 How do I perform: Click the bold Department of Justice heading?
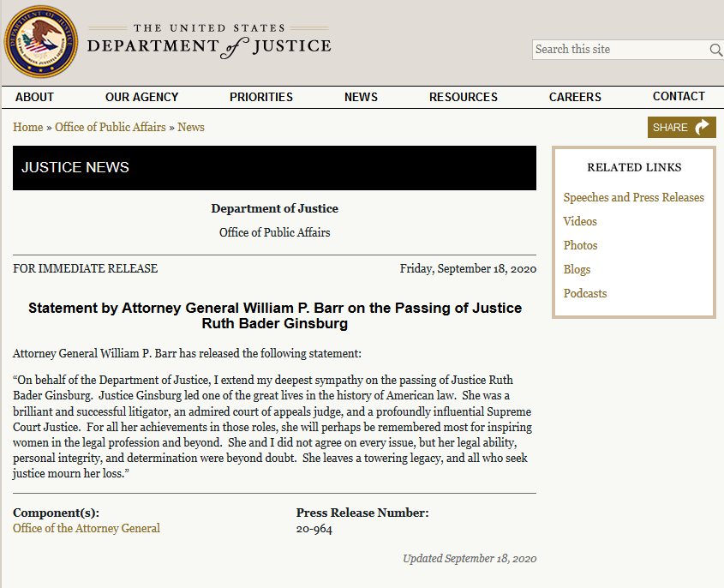click(x=275, y=208)
